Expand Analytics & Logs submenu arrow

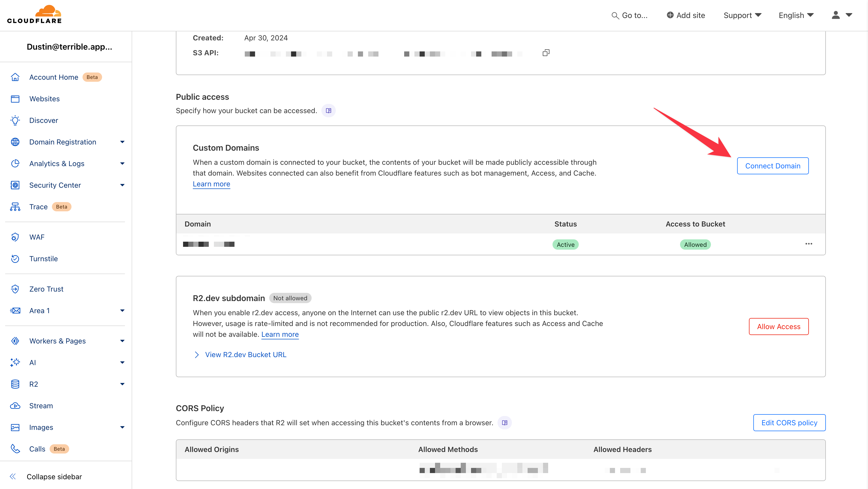point(122,164)
